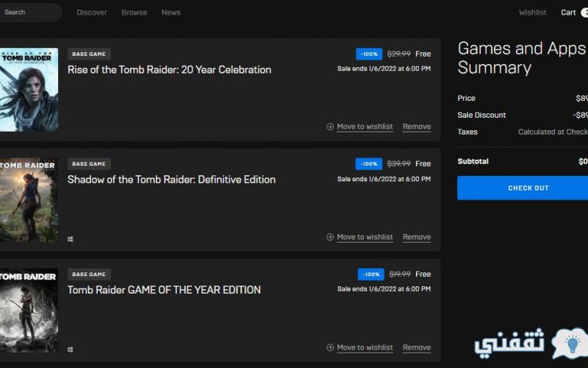Click the Subtotal label in summary
Image resolution: width=588 pixels, height=368 pixels.
pyautogui.click(x=473, y=161)
